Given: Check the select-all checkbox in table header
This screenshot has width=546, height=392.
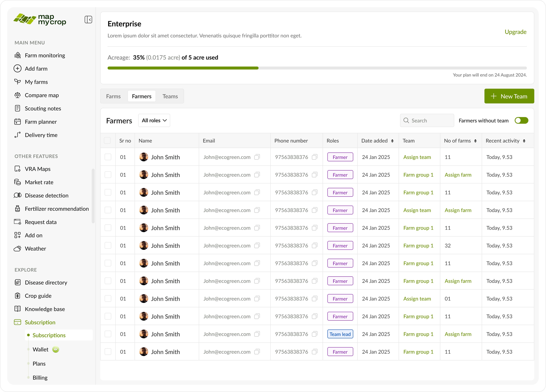Looking at the screenshot, I should (107, 141).
